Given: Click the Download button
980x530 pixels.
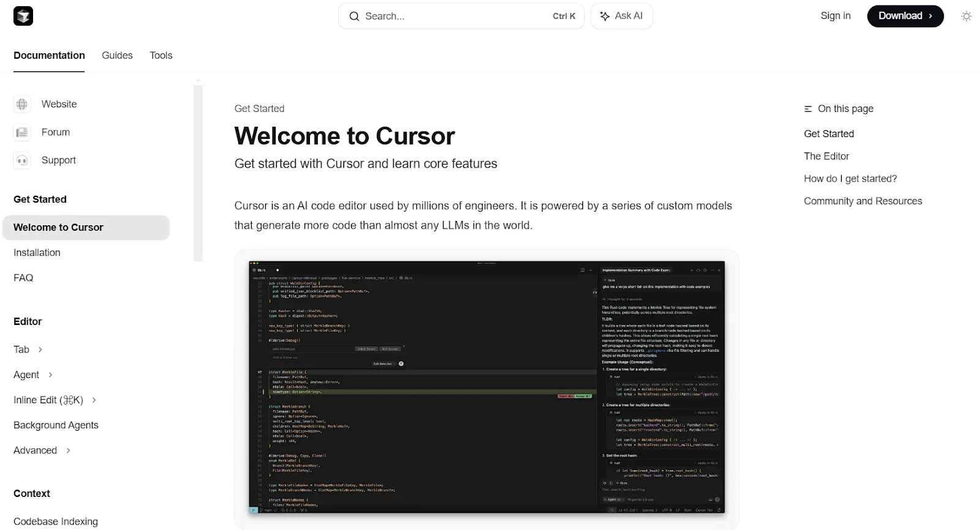Looking at the screenshot, I should click(x=905, y=16).
